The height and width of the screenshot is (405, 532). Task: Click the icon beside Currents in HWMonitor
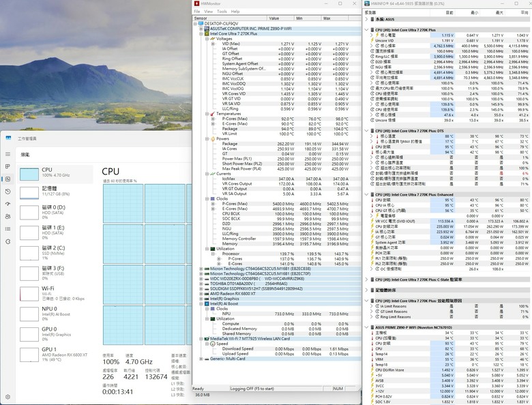[x=212, y=174]
